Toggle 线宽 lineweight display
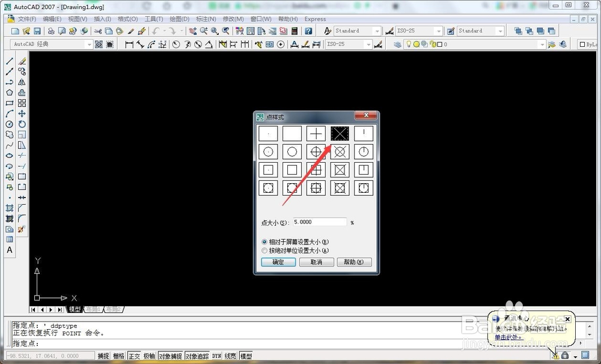 (x=230, y=356)
